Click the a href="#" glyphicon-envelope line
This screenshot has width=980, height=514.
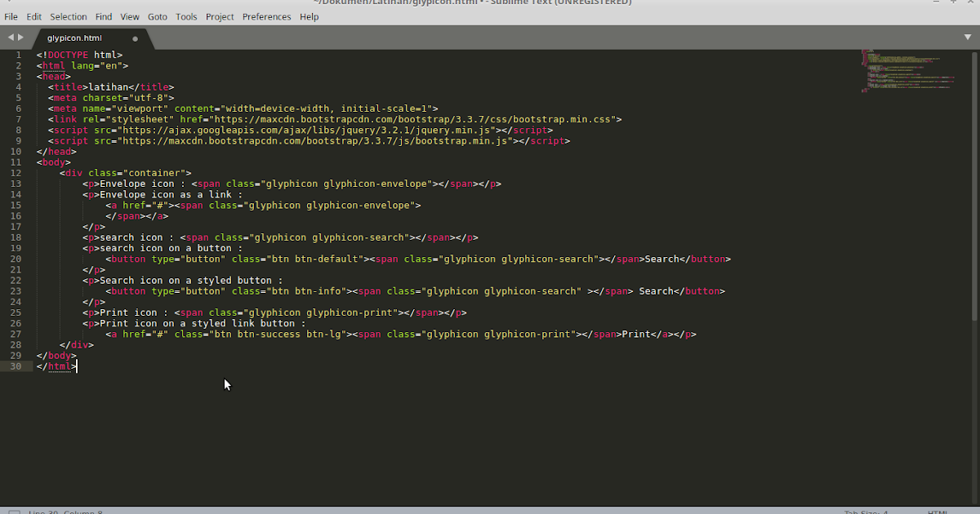(263, 205)
